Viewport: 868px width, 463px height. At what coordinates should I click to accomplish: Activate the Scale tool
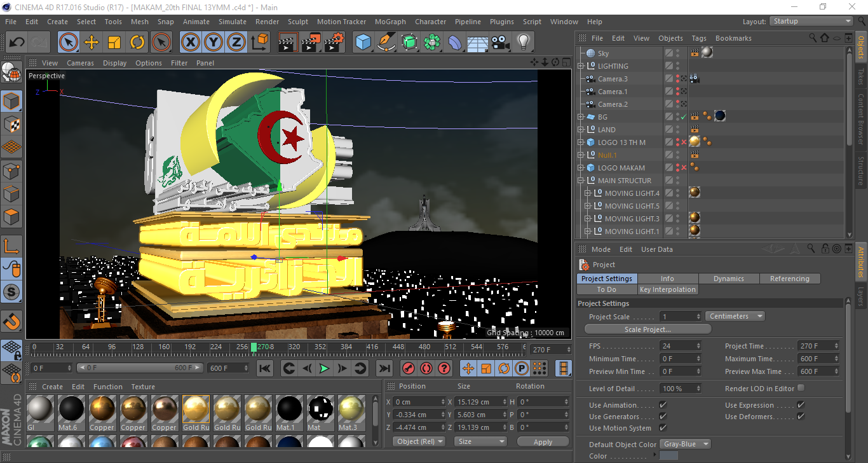(x=114, y=43)
